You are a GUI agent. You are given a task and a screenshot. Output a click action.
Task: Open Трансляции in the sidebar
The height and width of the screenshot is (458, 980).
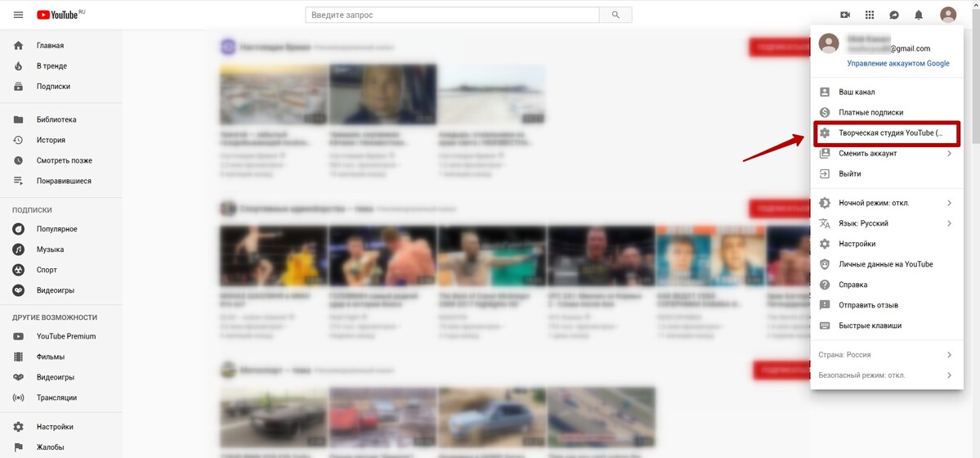61,397
